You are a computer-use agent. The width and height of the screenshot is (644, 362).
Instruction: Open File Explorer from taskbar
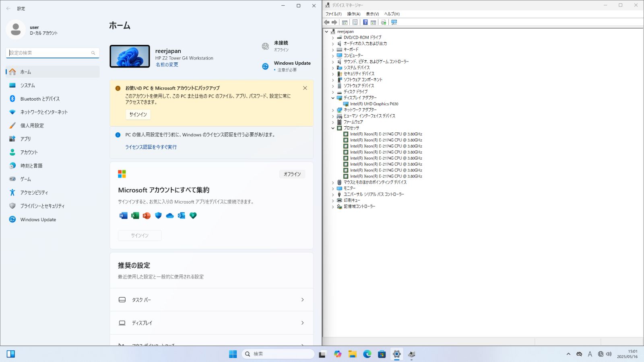(353, 354)
